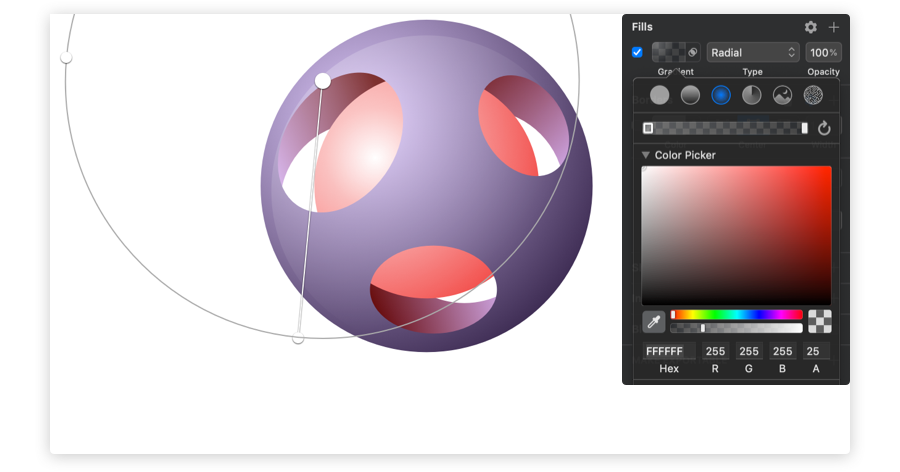Viewport: 900px width, 472px height.
Task: Select the angular gradient fill type
Action: click(752, 95)
